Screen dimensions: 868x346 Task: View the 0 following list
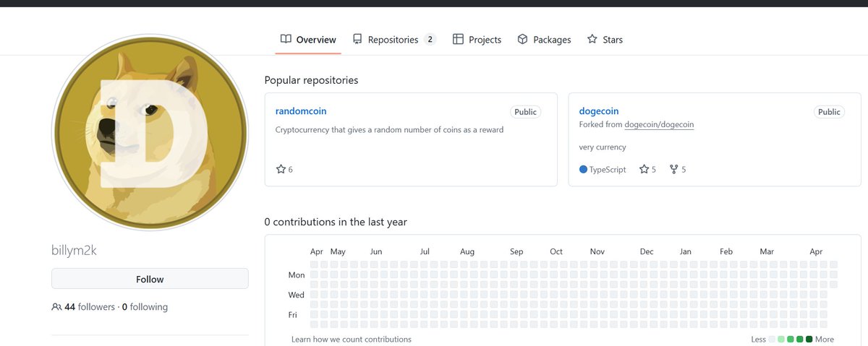[145, 307]
